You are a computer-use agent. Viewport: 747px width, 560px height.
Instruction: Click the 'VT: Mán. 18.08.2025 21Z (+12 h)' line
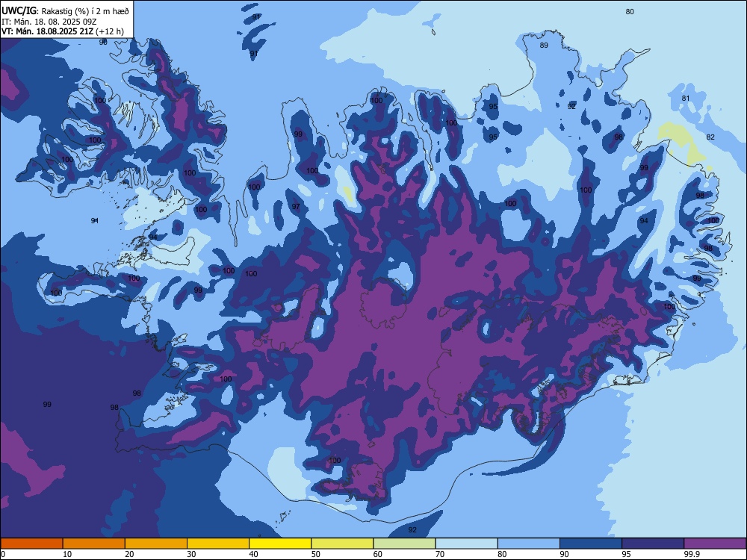[x=63, y=31]
